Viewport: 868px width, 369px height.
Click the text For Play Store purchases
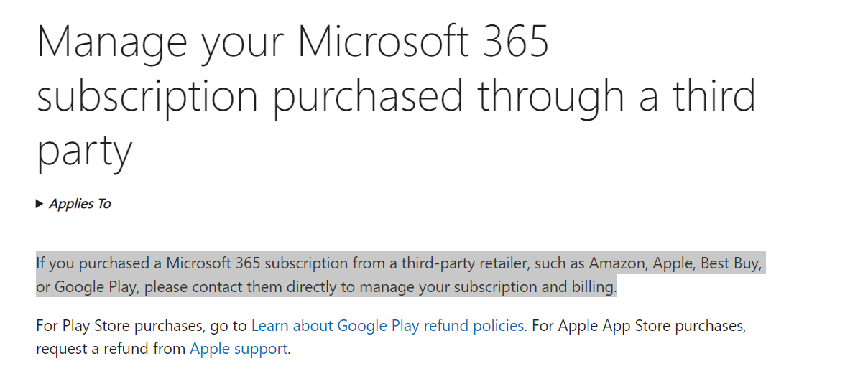coord(119,326)
